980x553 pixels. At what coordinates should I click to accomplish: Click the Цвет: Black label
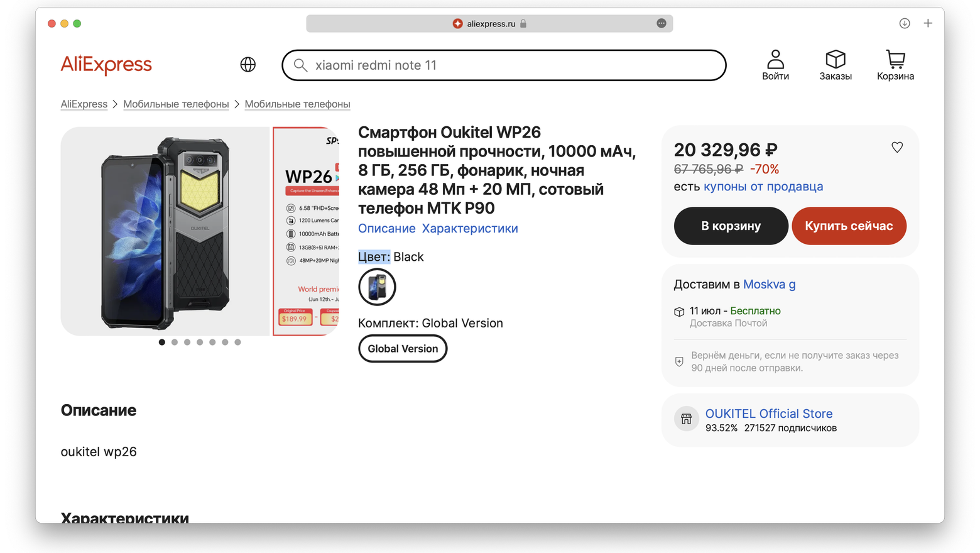click(x=391, y=257)
